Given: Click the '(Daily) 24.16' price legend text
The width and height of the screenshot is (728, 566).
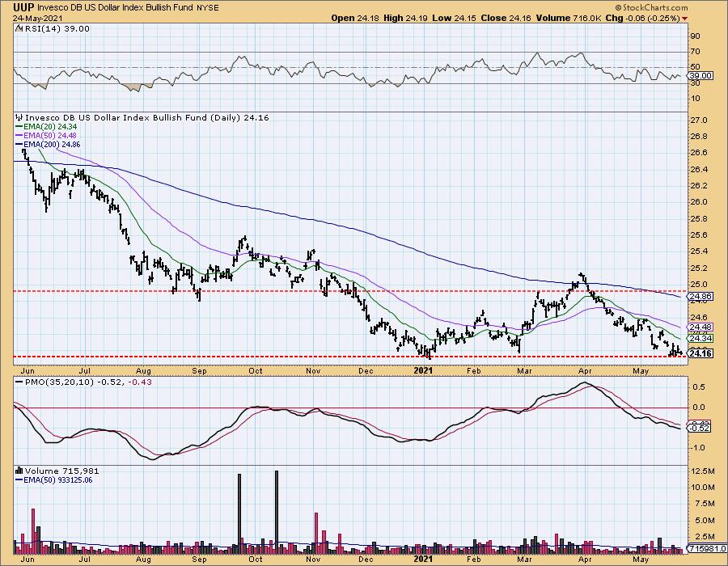Looking at the screenshot, I should pyautogui.click(x=239, y=117).
